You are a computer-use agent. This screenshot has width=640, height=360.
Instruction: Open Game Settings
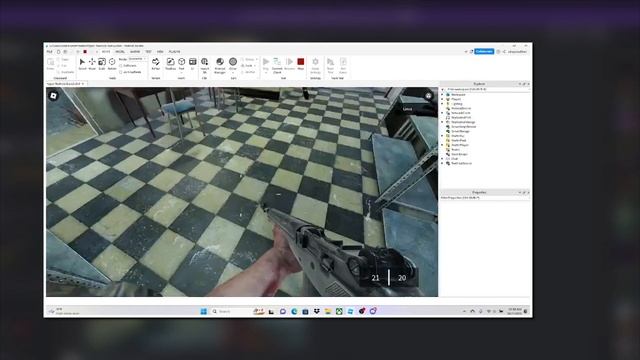(315, 65)
